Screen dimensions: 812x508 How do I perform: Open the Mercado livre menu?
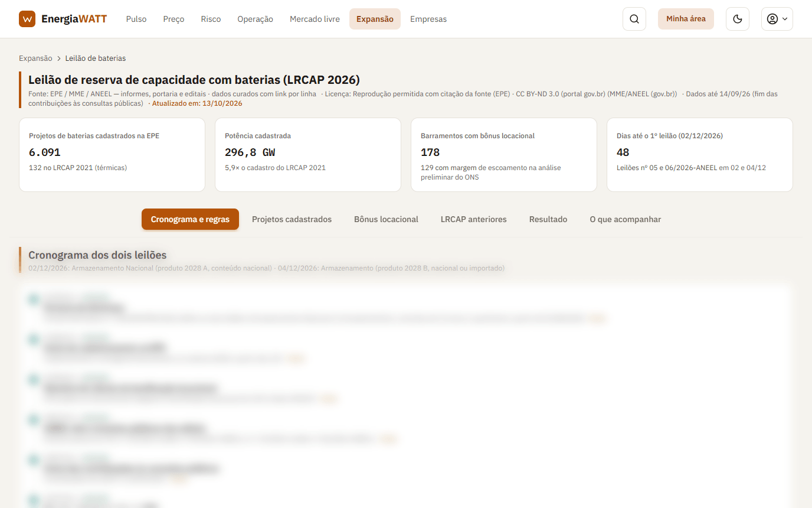315,19
